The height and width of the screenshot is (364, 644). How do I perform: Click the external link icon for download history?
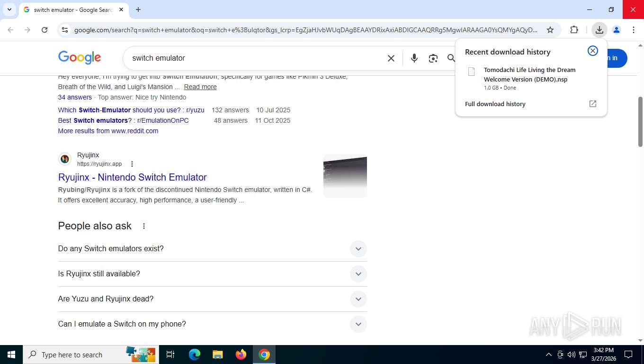pyautogui.click(x=593, y=104)
